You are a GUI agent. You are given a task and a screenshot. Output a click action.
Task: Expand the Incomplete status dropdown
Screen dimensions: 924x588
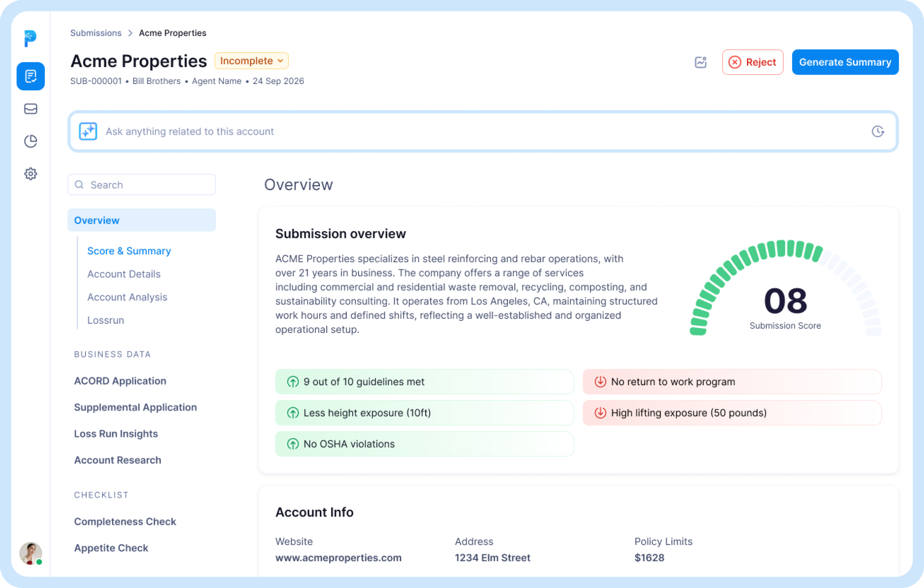pyautogui.click(x=251, y=61)
